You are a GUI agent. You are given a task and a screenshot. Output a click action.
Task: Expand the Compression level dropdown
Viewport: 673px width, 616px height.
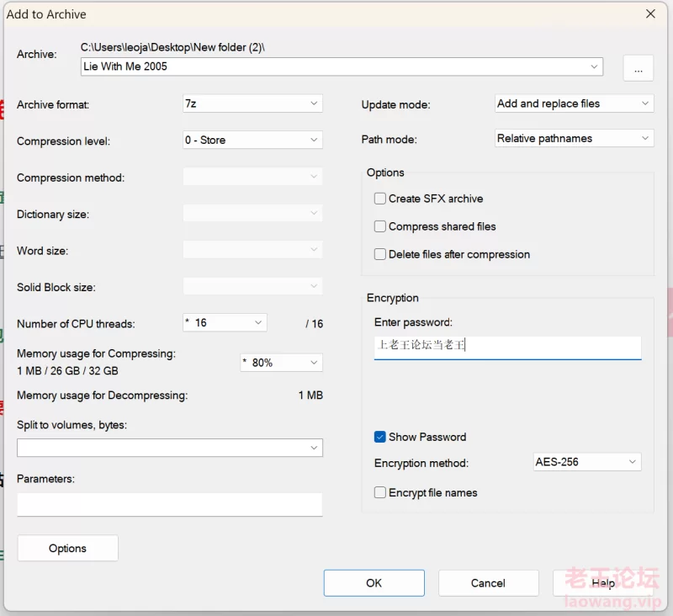(x=252, y=140)
